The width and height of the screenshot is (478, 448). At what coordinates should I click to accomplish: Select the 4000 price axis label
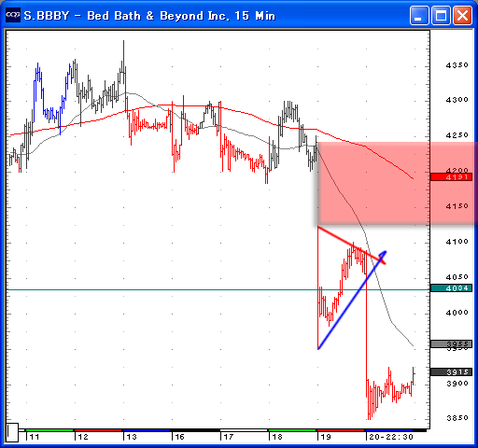click(x=457, y=313)
